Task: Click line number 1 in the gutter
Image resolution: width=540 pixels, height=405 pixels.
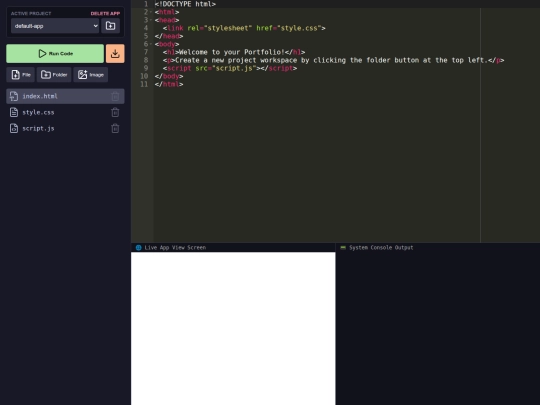Action: [x=146, y=4]
